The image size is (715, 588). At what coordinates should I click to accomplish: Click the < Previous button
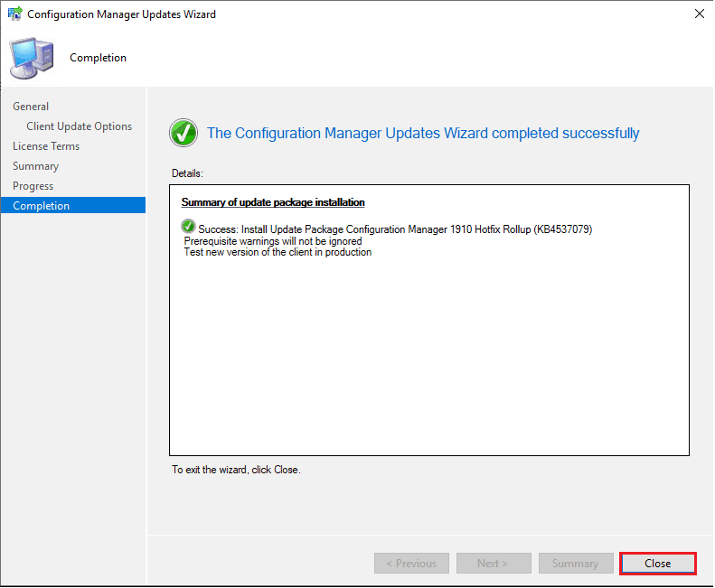point(411,564)
